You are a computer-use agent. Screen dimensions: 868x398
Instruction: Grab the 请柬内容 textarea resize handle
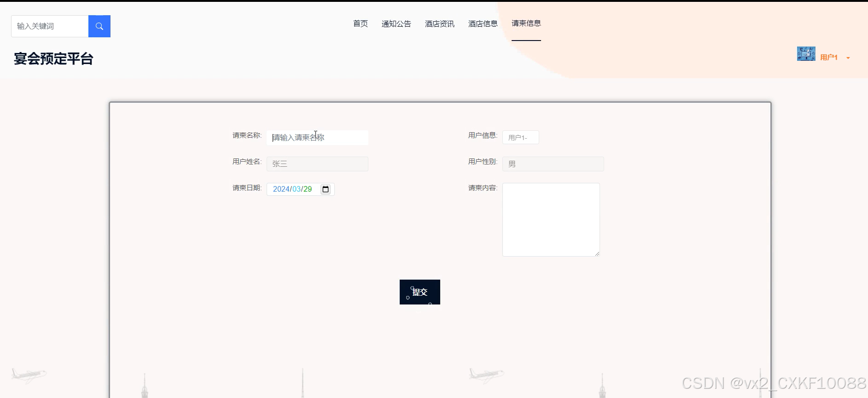click(597, 254)
